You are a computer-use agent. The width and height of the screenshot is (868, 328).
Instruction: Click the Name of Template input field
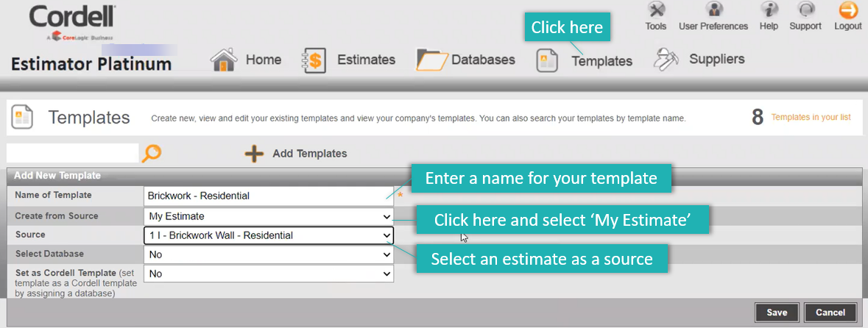[269, 196]
